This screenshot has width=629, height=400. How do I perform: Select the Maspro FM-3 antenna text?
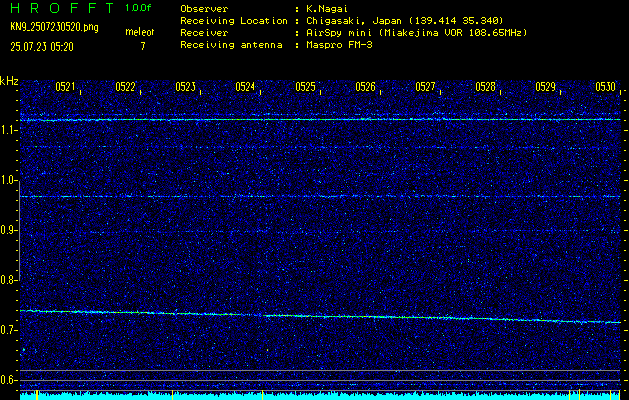tap(339, 45)
